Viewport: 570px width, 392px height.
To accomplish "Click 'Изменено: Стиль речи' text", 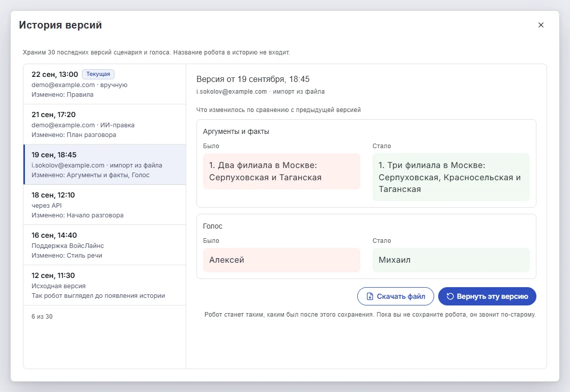I will click(67, 256).
